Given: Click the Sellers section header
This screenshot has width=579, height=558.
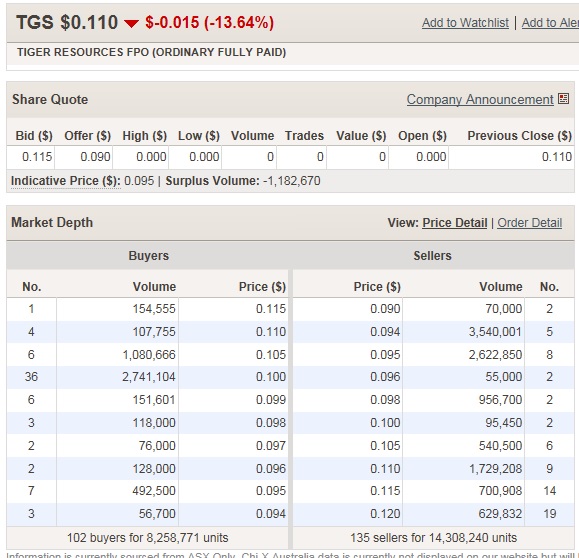Looking at the screenshot, I should coord(432,256).
